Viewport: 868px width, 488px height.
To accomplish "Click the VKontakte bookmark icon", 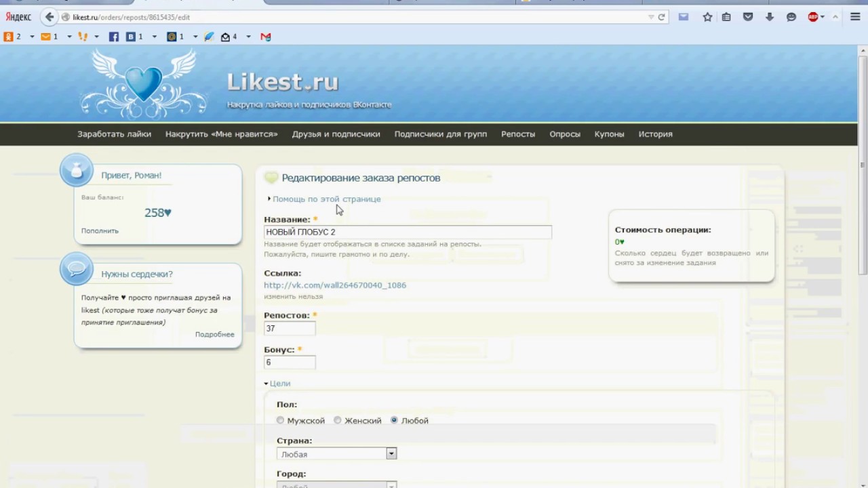I will (x=131, y=37).
